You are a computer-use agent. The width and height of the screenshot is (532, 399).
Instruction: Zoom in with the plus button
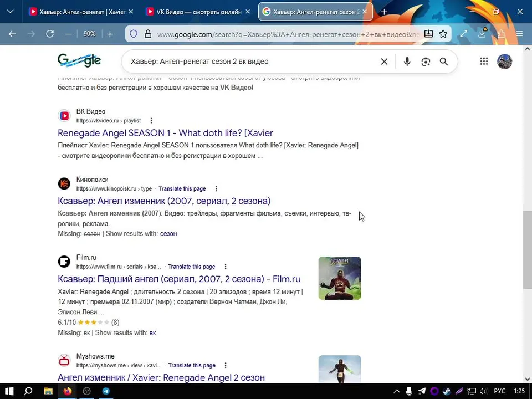110,34
